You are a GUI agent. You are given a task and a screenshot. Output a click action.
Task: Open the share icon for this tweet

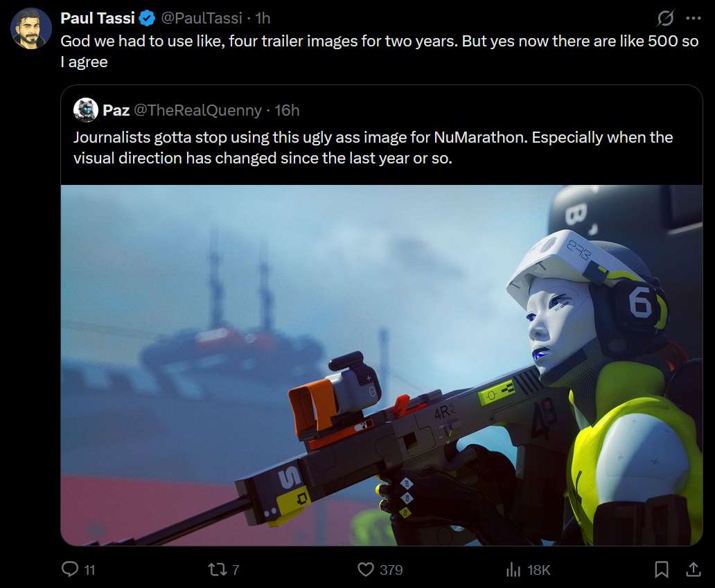(693, 569)
